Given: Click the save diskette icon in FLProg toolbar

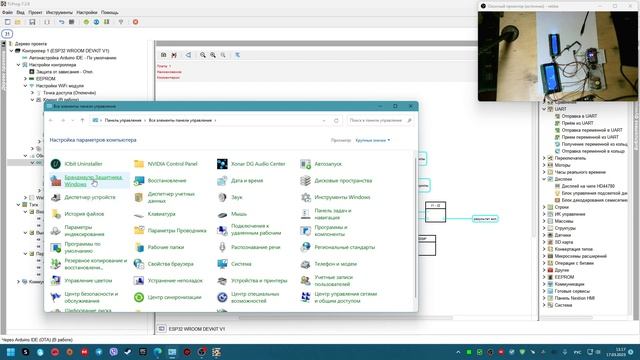Looking at the screenshot, I should [32, 22].
